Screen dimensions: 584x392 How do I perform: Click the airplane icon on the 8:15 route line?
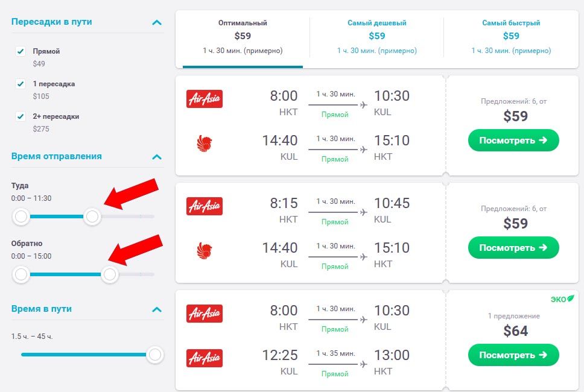[364, 212]
